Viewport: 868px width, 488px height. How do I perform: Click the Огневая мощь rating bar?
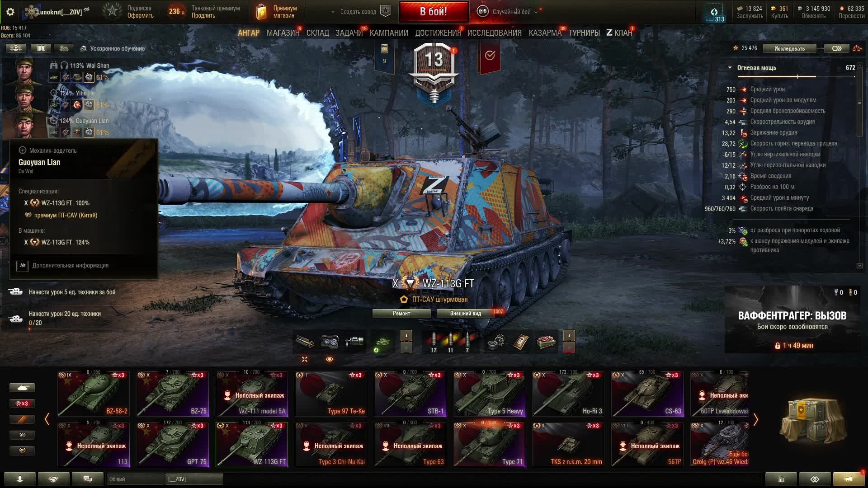point(796,77)
